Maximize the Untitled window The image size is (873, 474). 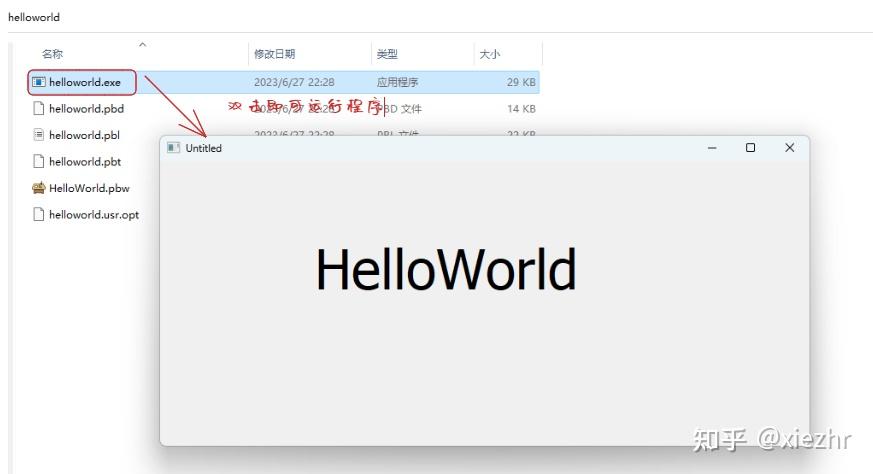click(751, 148)
